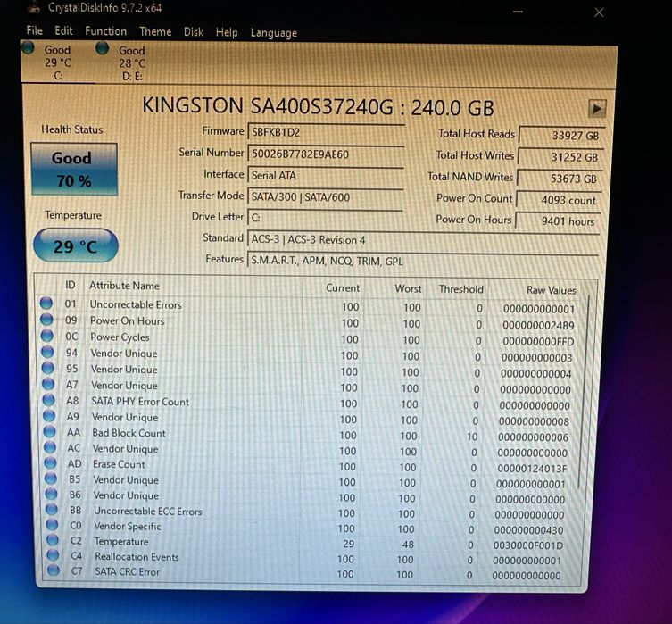
Task: Click status orb for ID 95 row
Action: (47, 368)
